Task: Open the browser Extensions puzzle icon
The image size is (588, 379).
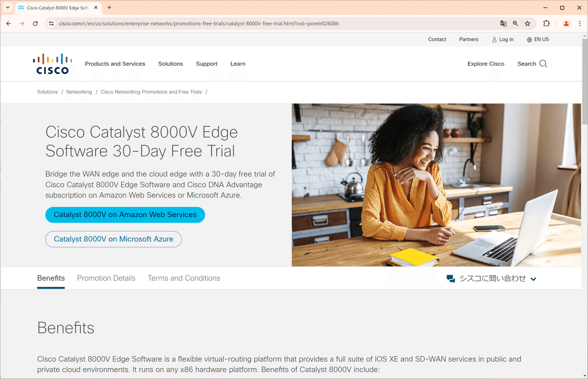Action: [x=546, y=23]
